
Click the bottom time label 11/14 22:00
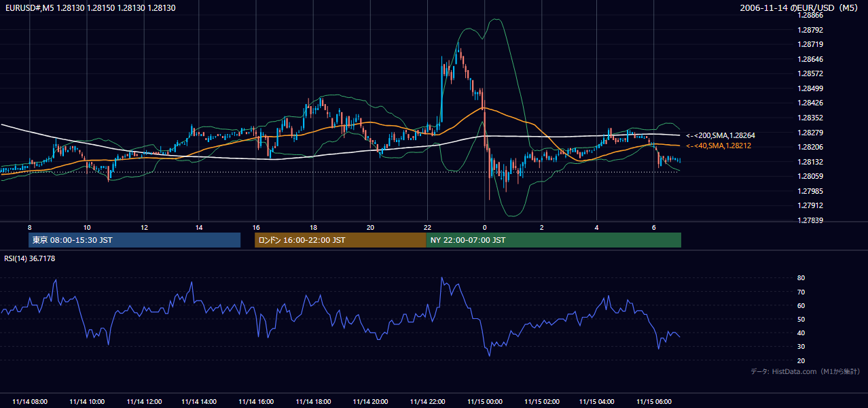pyautogui.click(x=427, y=402)
